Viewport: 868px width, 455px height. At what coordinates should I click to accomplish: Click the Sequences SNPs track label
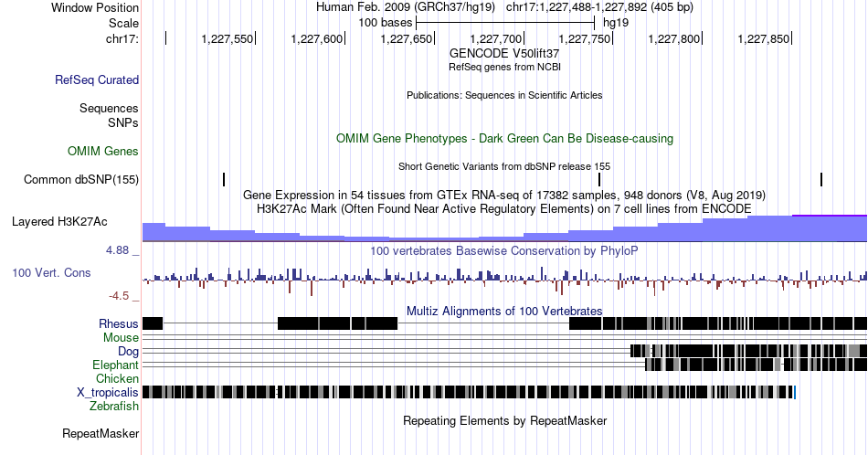click(109, 115)
